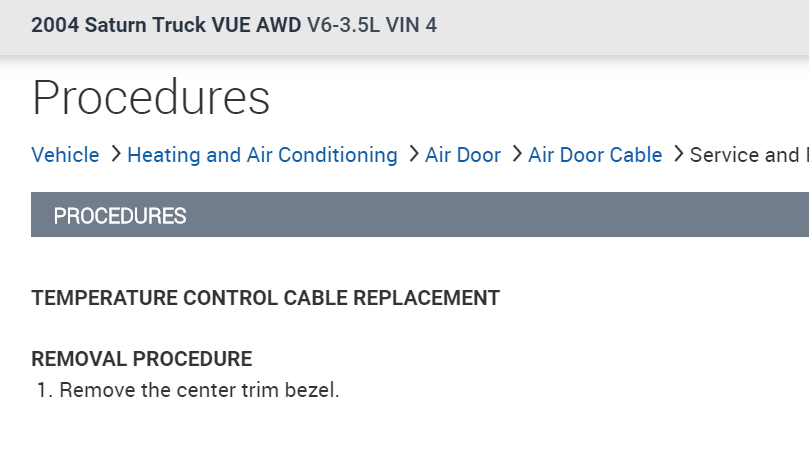Click the Removal Procedure subheading
Image resolution: width=809 pixels, height=455 pixels.
pyautogui.click(x=142, y=359)
